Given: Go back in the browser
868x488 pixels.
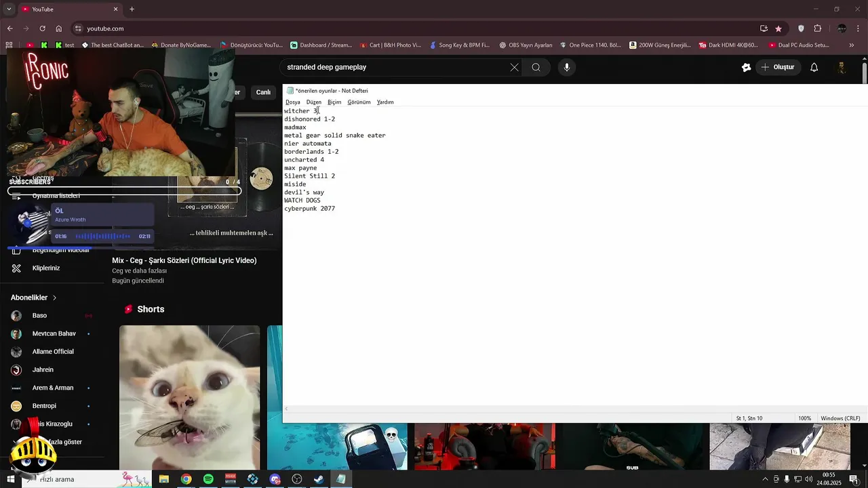Looking at the screenshot, I should pyautogui.click(x=9, y=28).
